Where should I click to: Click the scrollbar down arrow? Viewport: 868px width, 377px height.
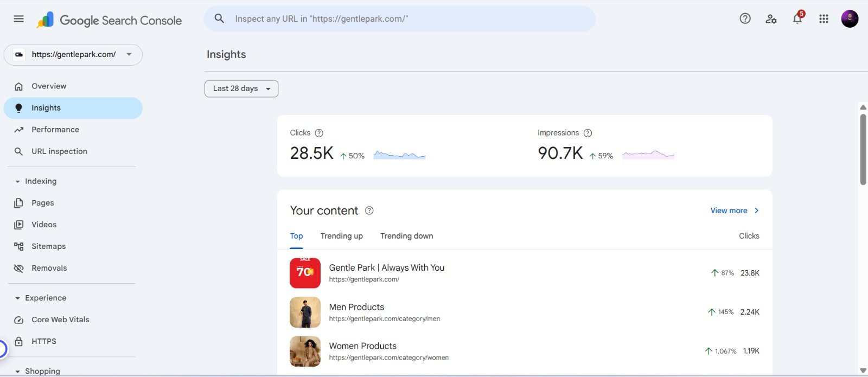point(863,370)
